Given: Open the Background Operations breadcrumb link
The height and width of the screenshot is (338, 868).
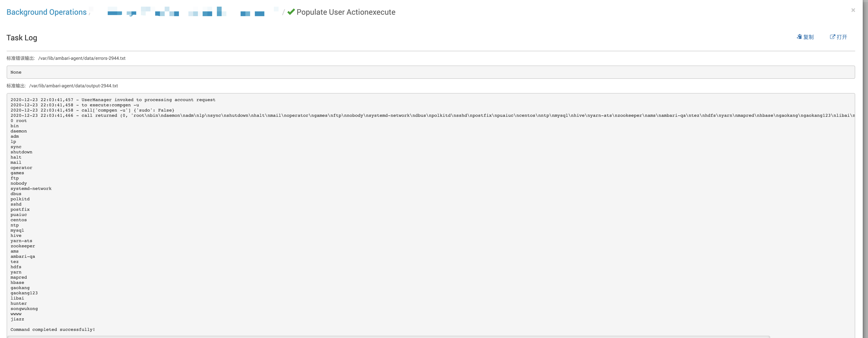Looking at the screenshot, I should 47,12.
